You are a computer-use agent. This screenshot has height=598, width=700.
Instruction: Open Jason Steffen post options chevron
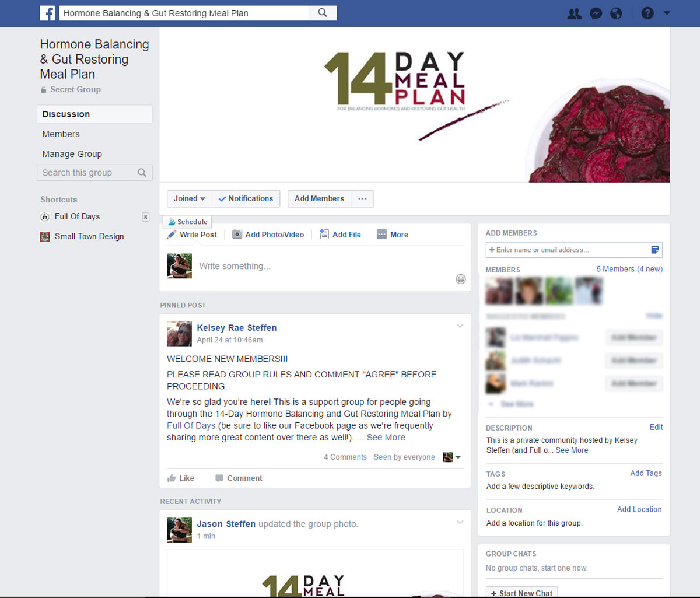(460, 522)
